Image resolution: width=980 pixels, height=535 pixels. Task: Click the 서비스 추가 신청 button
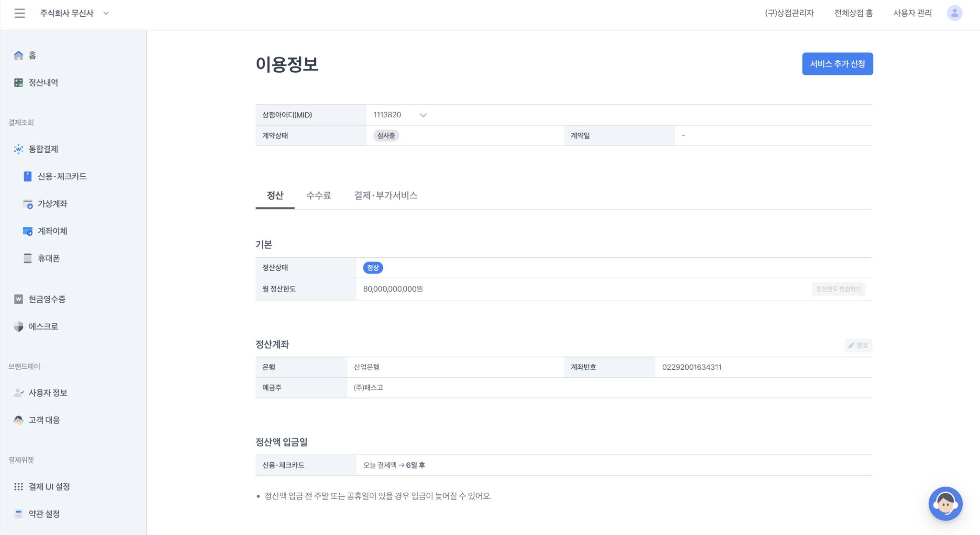[x=837, y=64]
